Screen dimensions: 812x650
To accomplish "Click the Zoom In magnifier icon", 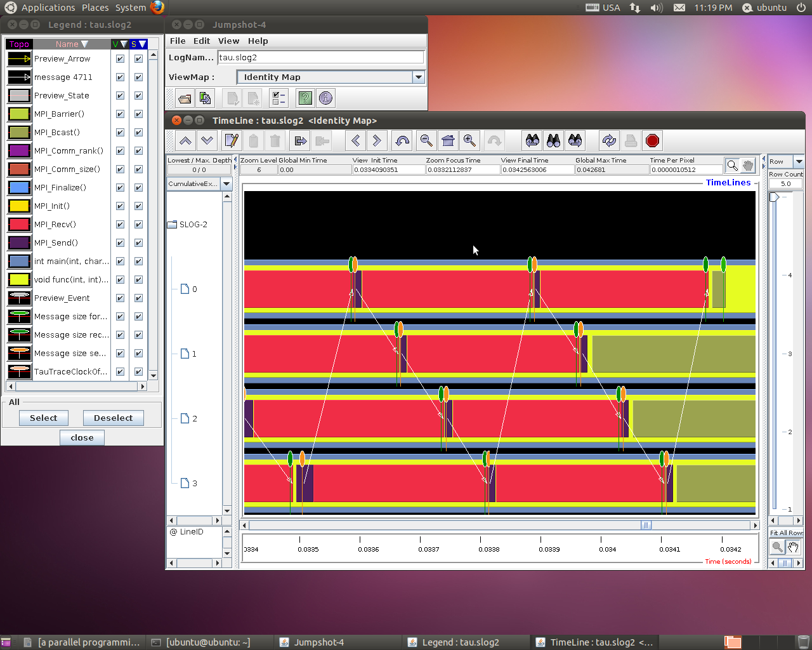I will (469, 141).
